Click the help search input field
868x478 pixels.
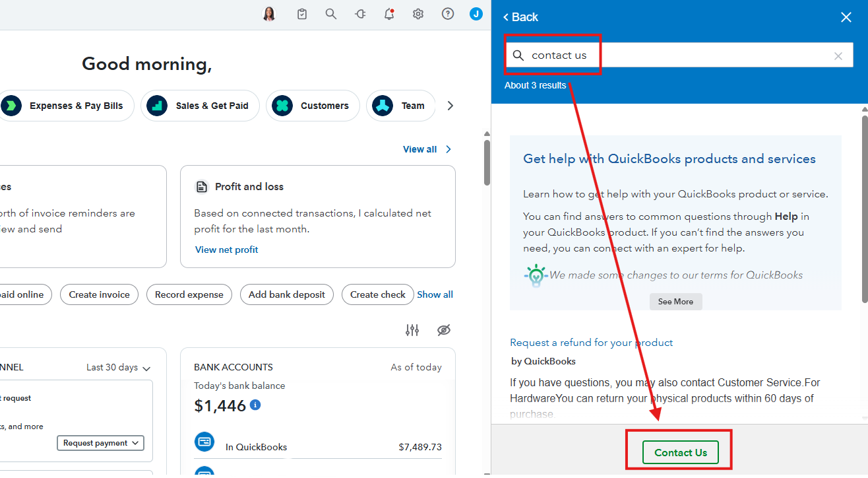[679, 55]
